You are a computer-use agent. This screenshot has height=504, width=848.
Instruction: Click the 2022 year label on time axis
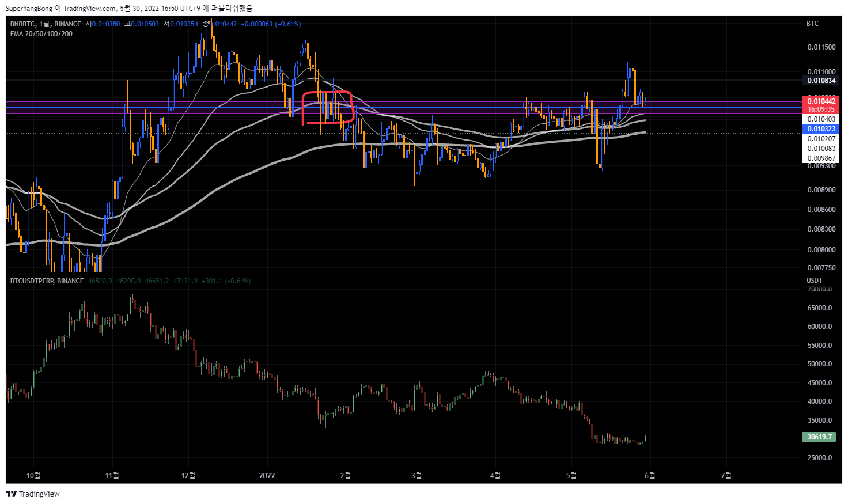pos(267,475)
